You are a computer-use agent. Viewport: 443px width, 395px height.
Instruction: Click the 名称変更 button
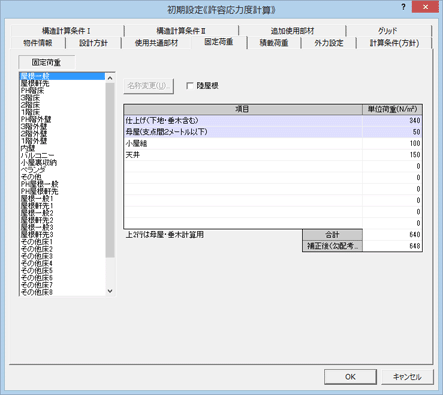click(x=148, y=86)
